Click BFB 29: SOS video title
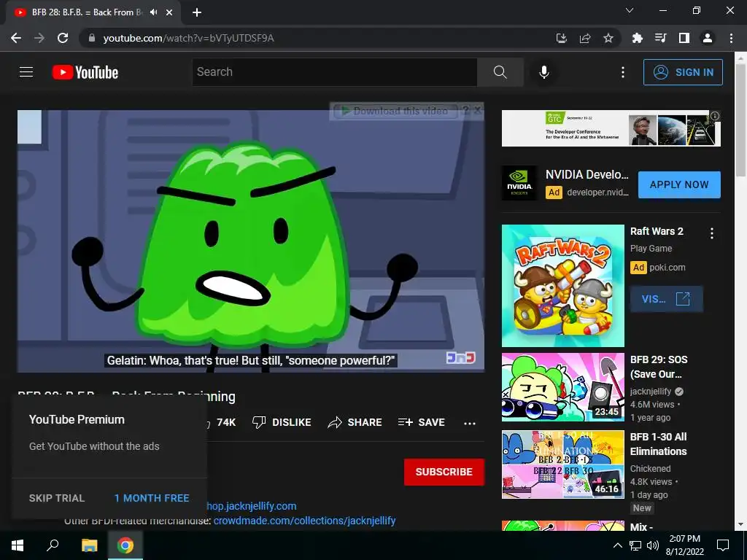The height and width of the screenshot is (560, 747). 659,367
